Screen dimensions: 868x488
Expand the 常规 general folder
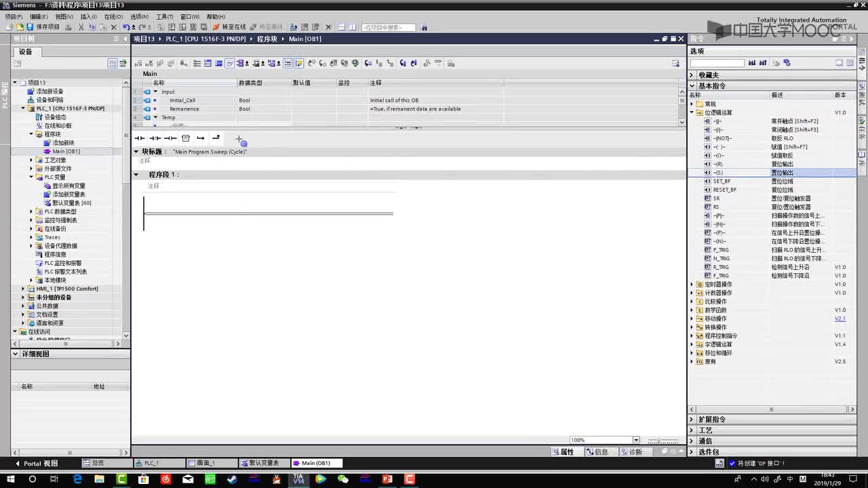[x=692, y=104]
